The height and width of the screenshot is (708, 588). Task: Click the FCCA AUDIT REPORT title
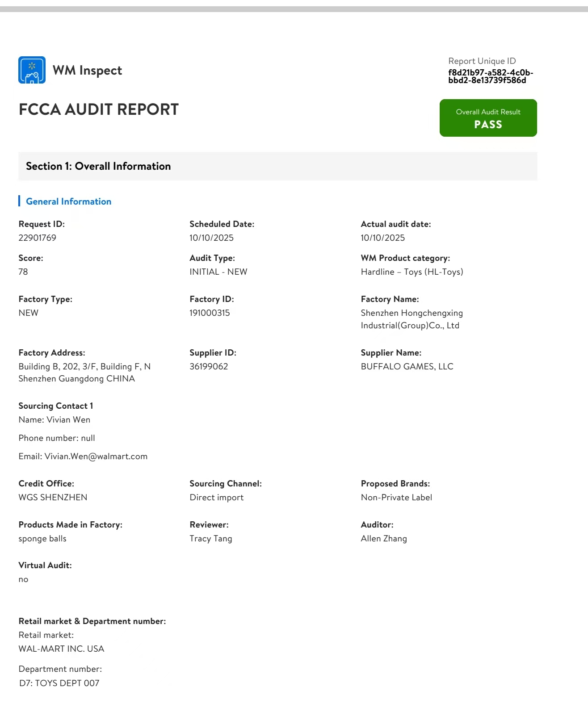point(99,109)
